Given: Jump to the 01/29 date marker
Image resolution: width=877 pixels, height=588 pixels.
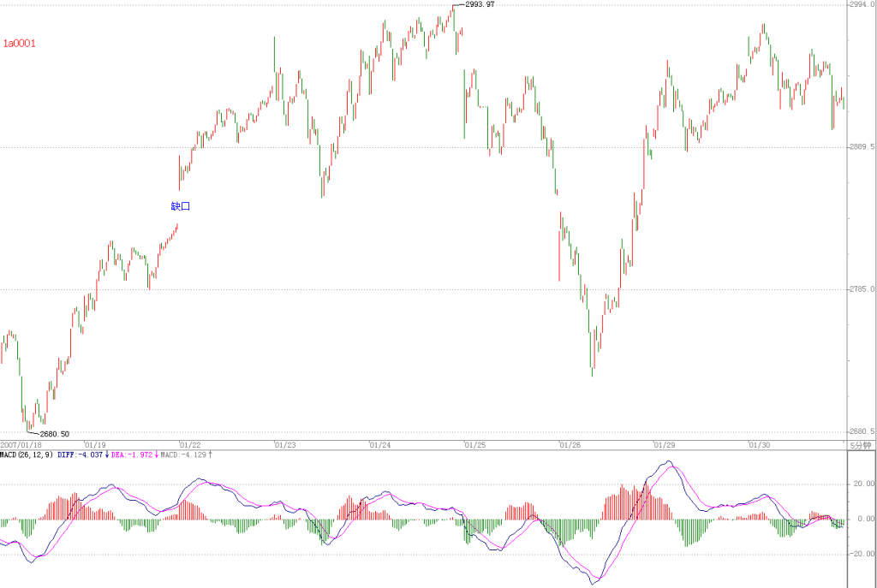Looking at the screenshot, I should 665,445.
